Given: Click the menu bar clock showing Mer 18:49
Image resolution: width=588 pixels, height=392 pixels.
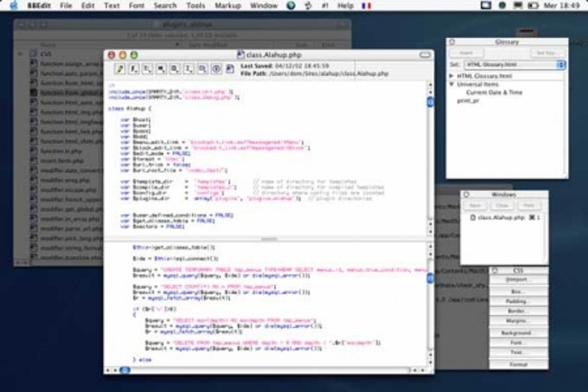Looking at the screenshot, I should [562, 6].
